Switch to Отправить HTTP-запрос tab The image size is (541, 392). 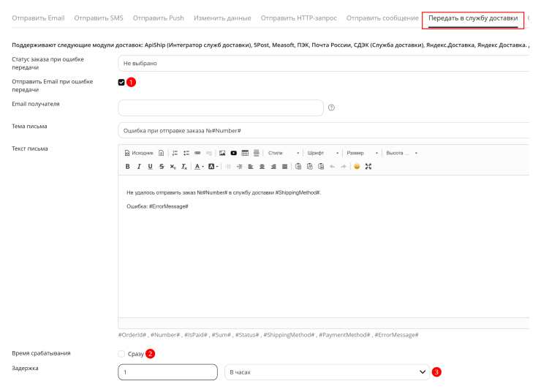point(299,18)
